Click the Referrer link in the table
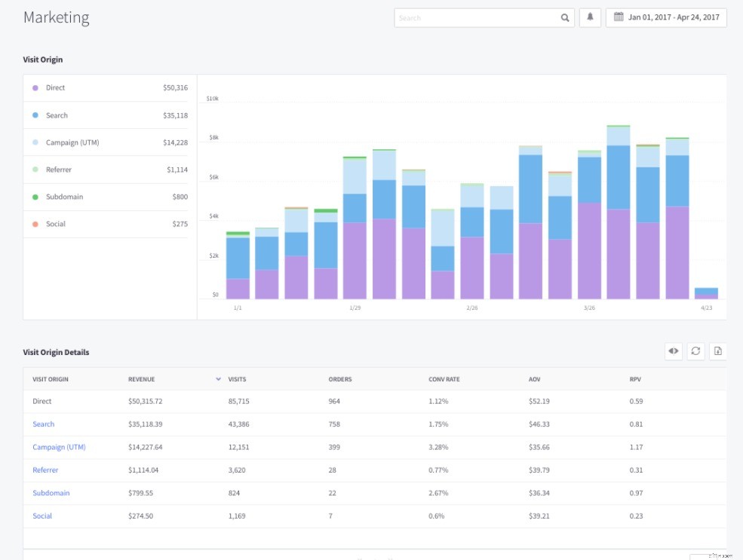Viewport: 743px width, 560px height. coord(45,470)
